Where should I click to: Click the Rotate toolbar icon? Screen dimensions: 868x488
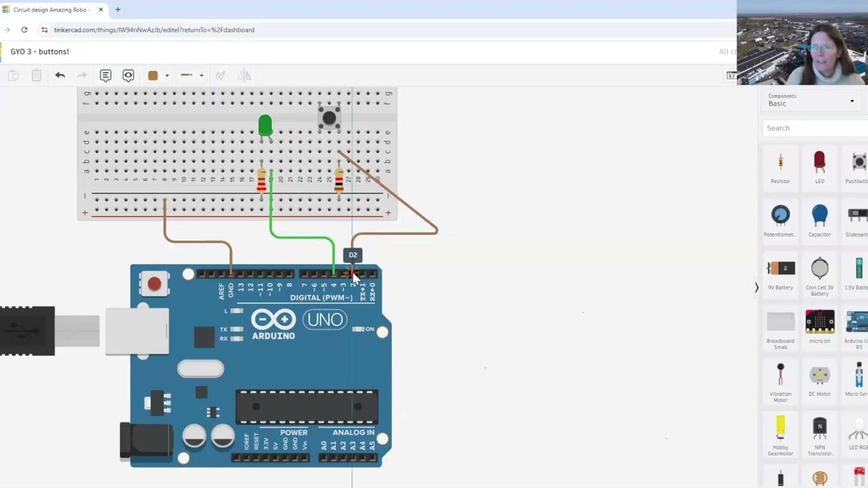click(220, 75)
